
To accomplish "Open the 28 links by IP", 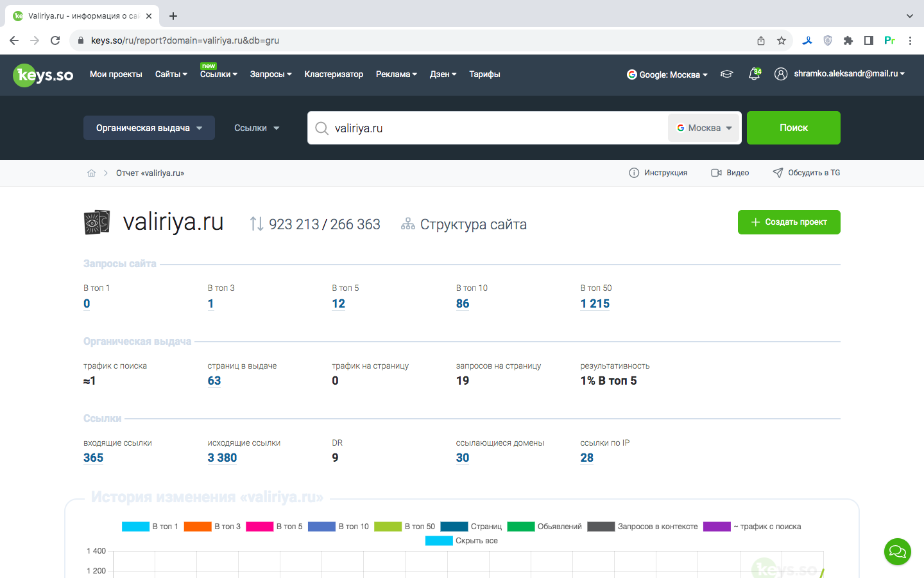I will 587,458.
